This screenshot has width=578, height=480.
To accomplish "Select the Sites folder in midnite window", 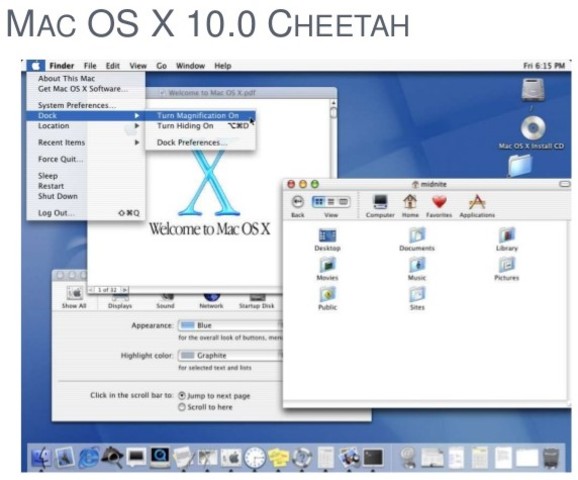I will tap(417, 299).
